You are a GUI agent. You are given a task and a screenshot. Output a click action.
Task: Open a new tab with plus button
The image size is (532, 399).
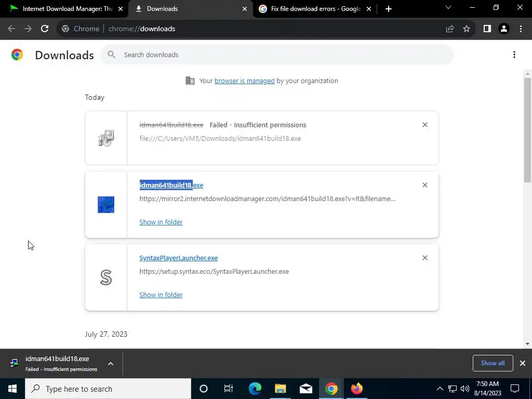(x=389, y=9)
